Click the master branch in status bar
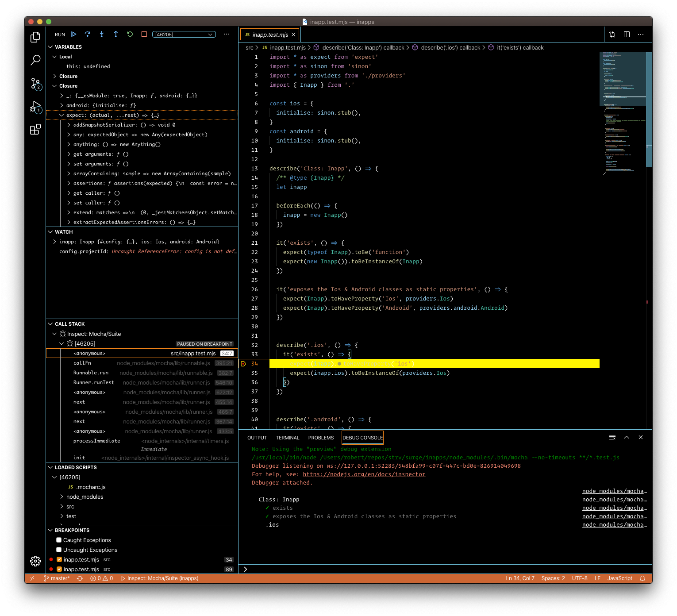 click(x=57, y=578)
